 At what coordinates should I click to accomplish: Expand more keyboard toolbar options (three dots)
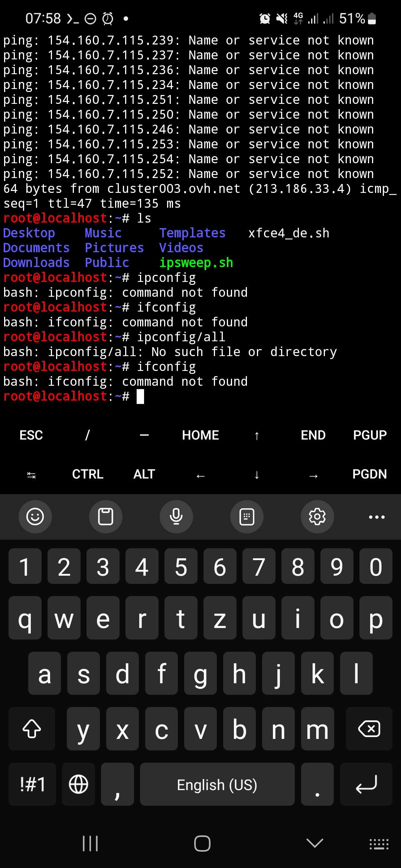click(x=376, y=517)
